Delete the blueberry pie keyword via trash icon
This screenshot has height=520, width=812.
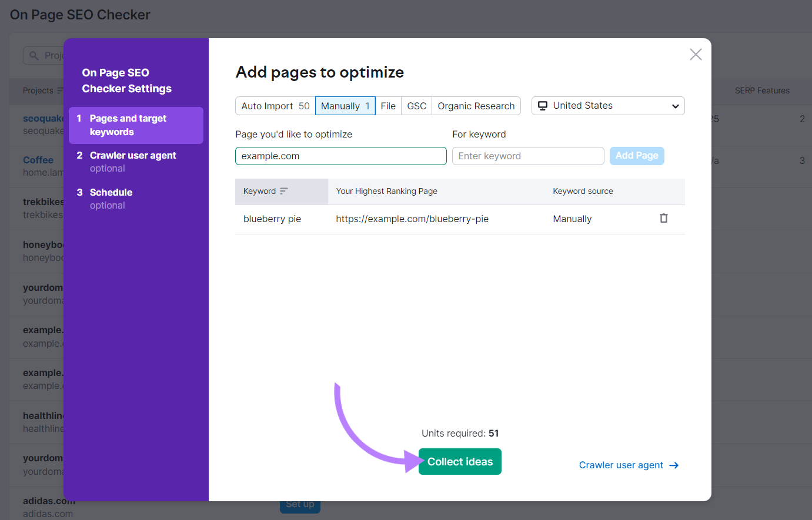pos(663,218)
